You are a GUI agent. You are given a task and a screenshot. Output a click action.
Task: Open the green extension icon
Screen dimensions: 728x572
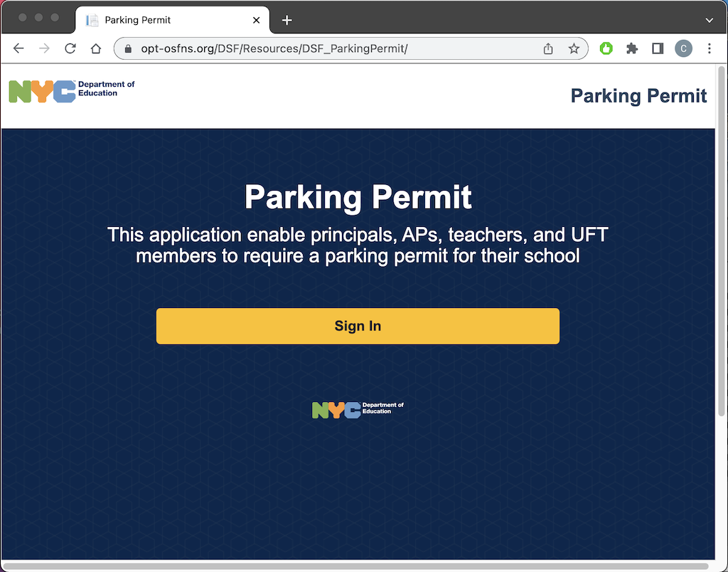606,48
